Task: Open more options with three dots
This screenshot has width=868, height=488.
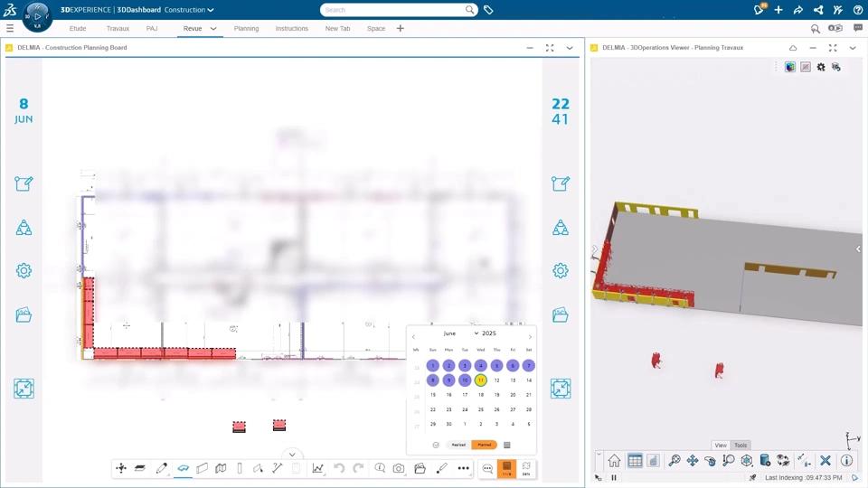Action: 463,468
